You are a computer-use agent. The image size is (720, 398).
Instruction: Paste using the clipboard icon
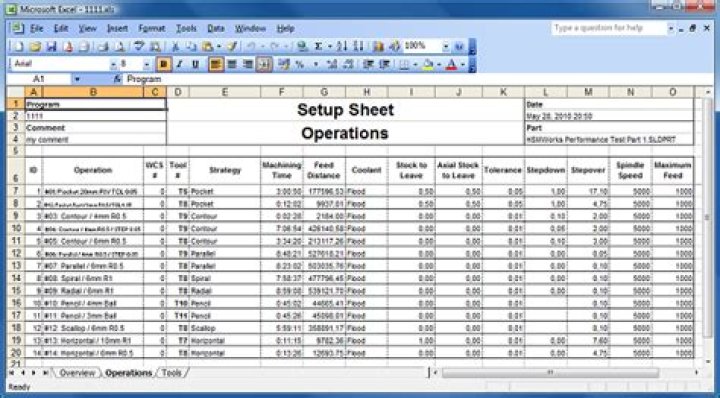(x=208, y=46)
